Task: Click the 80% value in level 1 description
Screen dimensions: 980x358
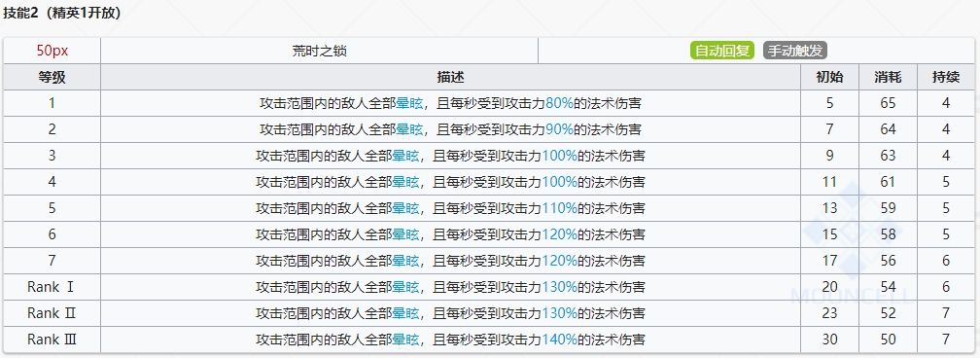Action: tap(559, 103)
